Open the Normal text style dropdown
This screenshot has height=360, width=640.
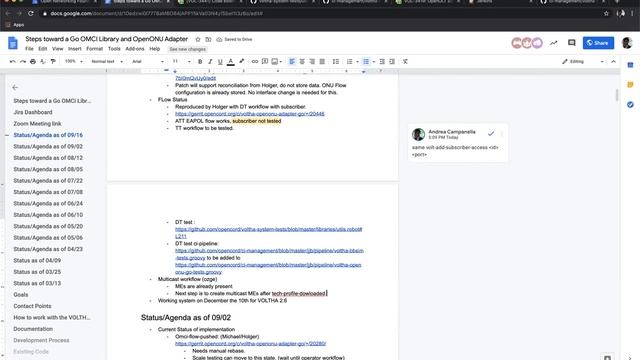(x=107, y=62)
